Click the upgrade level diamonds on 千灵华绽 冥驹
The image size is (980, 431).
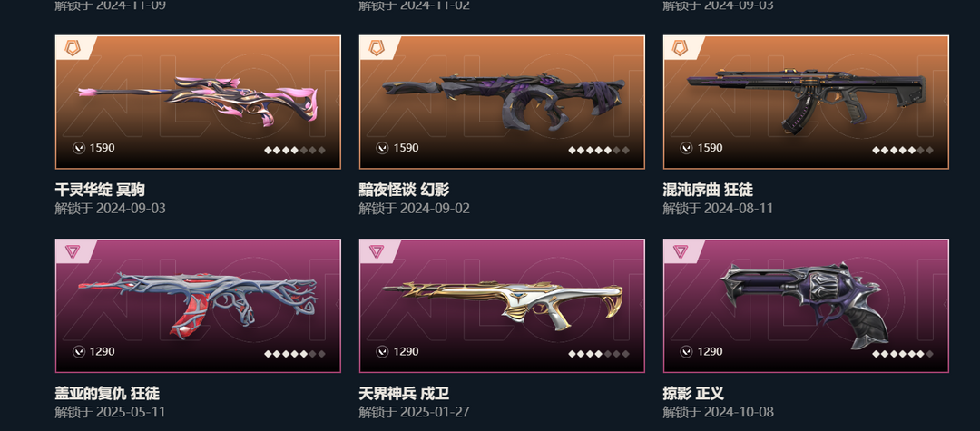click(x=294, y=150)
